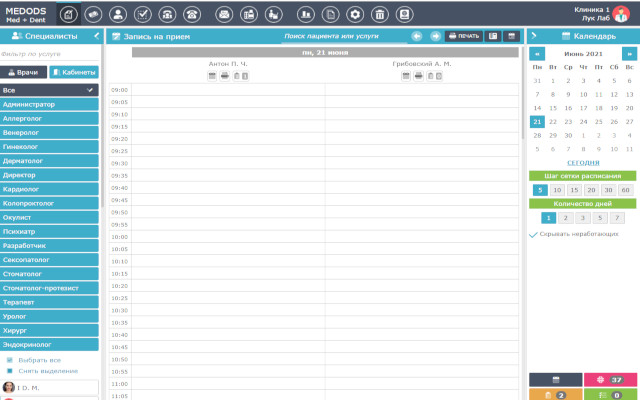The height and width of the screenshot is (400, 640).
Task: Open the cash register icon in top bar
Action: [x=249, y=15]
